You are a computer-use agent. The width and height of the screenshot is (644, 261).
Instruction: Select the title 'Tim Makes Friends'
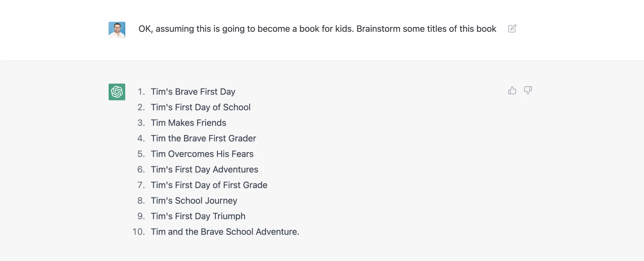pos(189,123)
